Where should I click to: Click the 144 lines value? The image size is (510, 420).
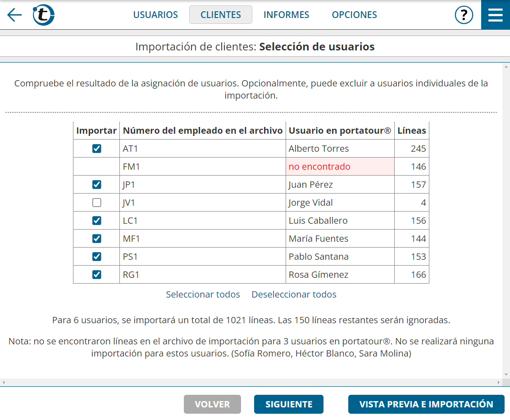418,239
